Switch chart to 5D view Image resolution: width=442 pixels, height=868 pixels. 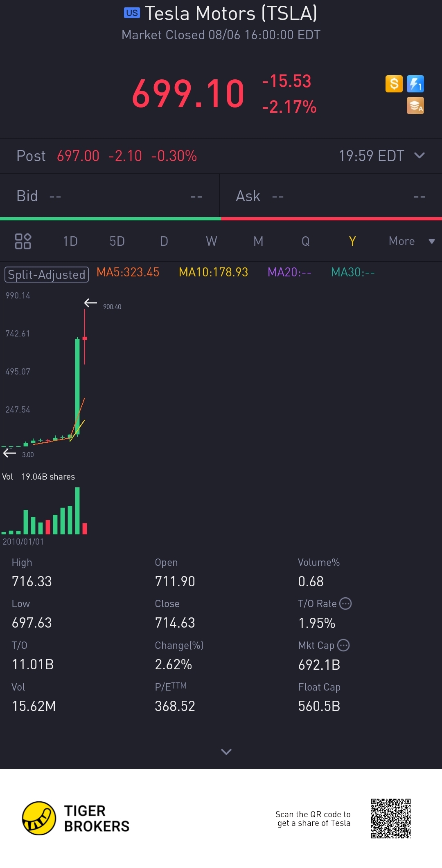point(117,241)
